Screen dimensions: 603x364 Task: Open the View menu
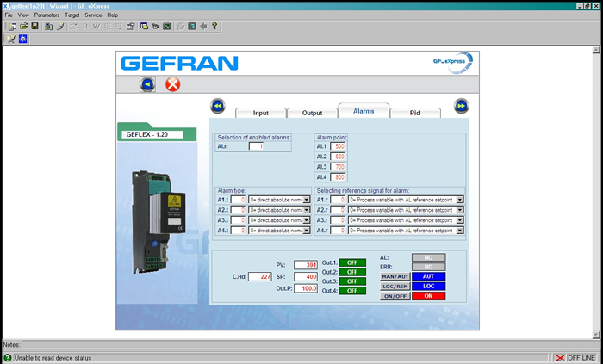23,15
